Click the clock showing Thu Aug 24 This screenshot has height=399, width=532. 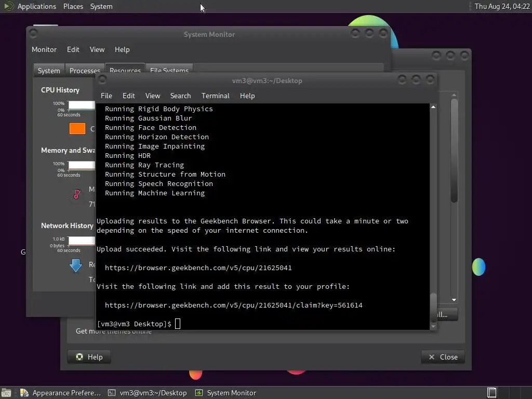pyautogui.click(x=502, y=6)
